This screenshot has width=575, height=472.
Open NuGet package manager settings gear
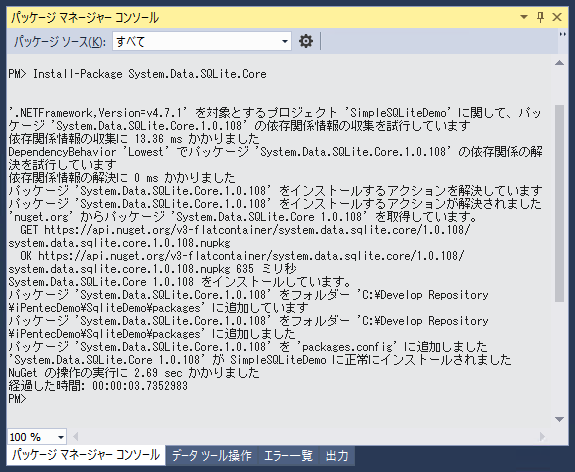tap(305, 41)
